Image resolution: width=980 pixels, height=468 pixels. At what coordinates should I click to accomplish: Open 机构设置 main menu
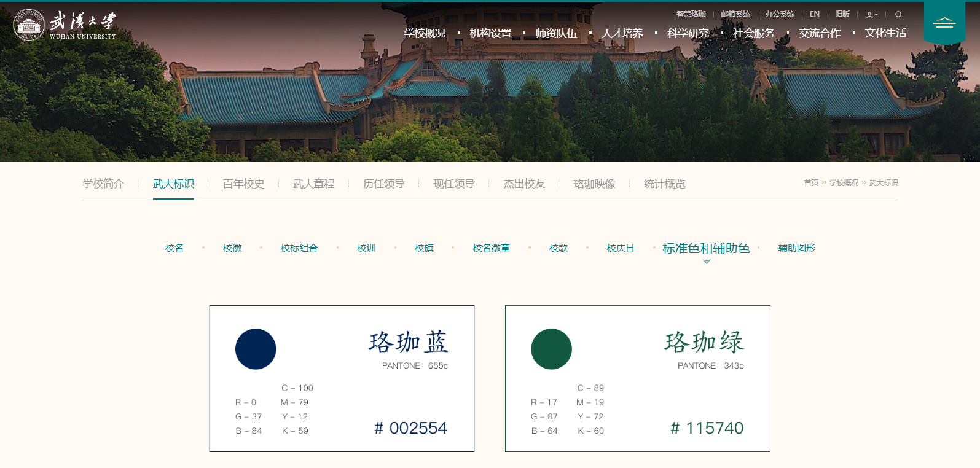click(x=491, y=33)
